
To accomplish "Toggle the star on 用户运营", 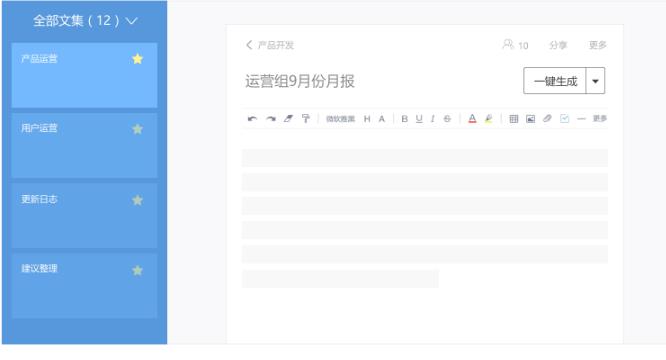I will (x=137, y=129).
